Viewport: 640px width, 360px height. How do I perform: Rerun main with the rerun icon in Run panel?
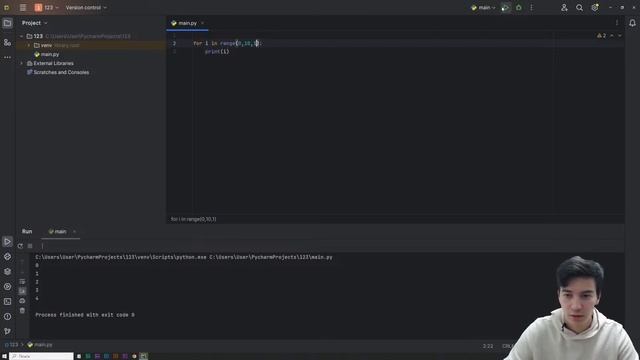coord(20,246)
